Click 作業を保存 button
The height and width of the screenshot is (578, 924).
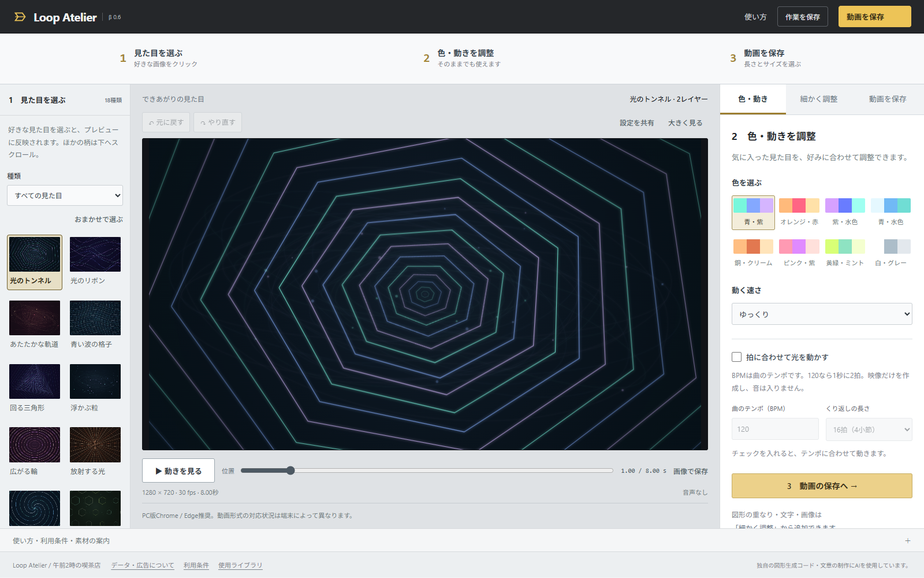click(802, 17)
